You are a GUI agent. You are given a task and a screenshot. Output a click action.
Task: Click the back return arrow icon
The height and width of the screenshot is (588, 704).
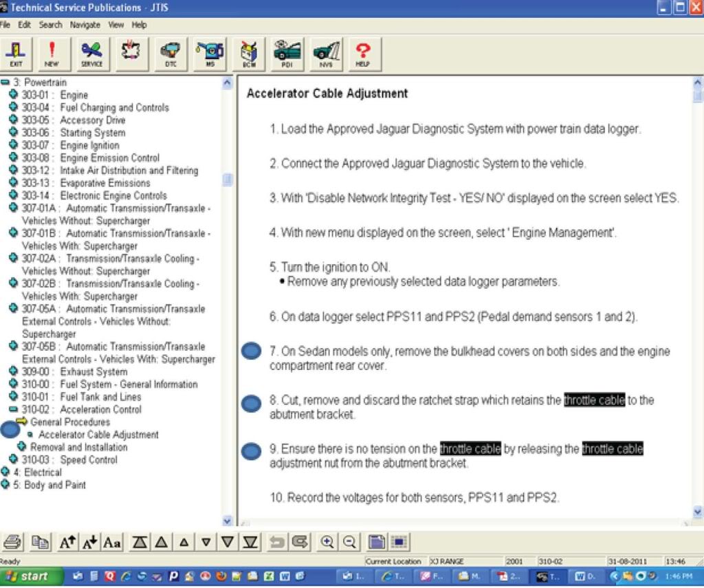pos(277,542)
